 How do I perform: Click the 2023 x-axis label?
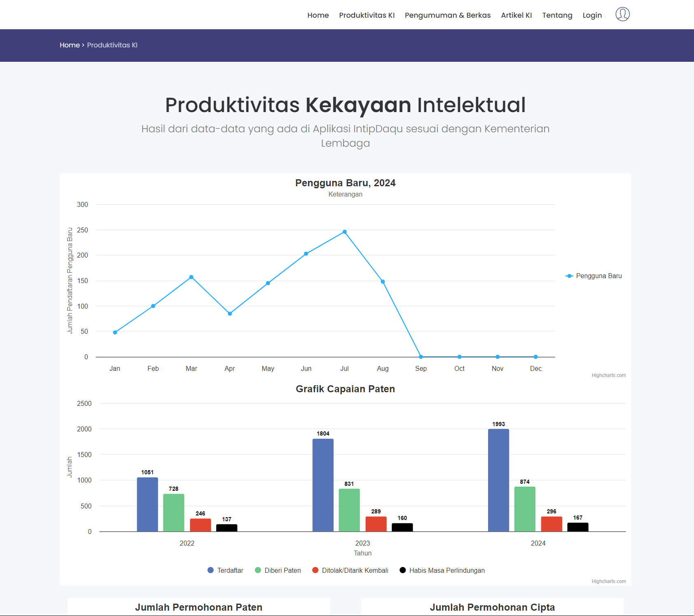click(362, 543)
